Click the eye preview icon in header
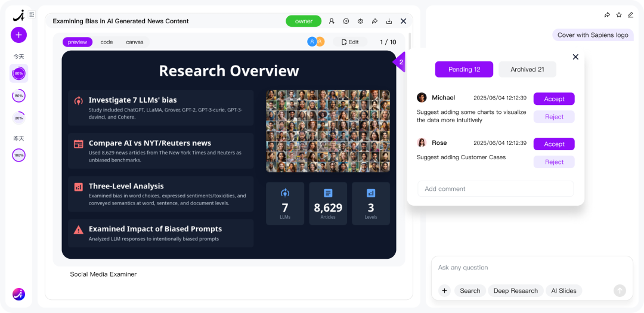 [x=360, y=21]
